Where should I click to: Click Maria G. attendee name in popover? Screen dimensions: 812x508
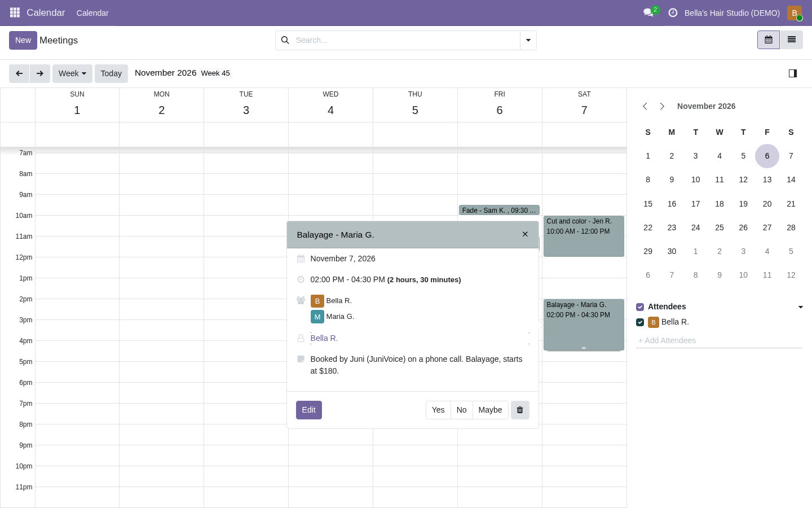pyautogui.click(x=340, y=317)
